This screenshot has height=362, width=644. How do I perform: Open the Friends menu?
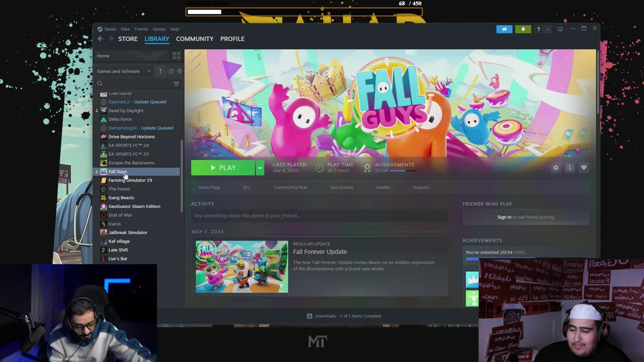pyautogui.click(x=141, y=29)
